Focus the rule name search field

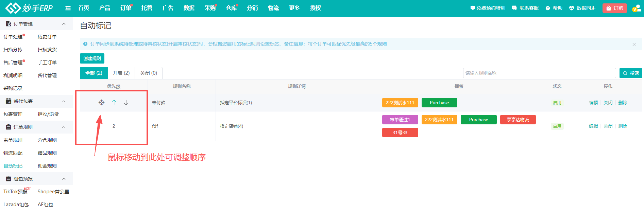tap(539, 73)
